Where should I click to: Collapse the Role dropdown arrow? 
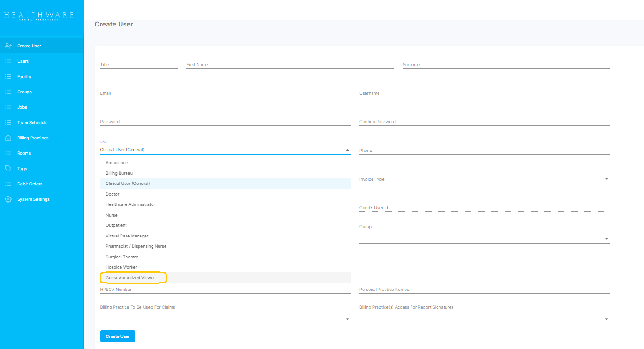tap(347, 150)
